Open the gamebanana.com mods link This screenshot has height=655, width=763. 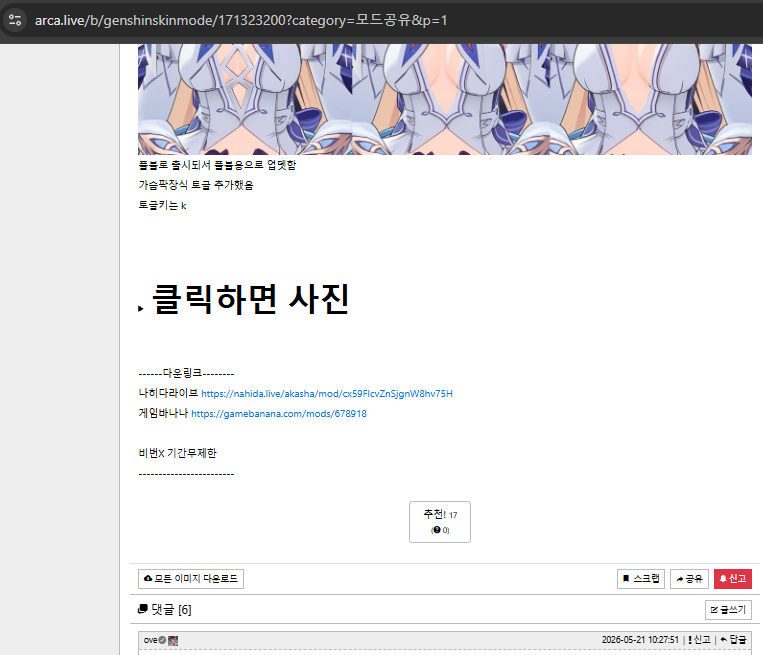coord(279,414)
